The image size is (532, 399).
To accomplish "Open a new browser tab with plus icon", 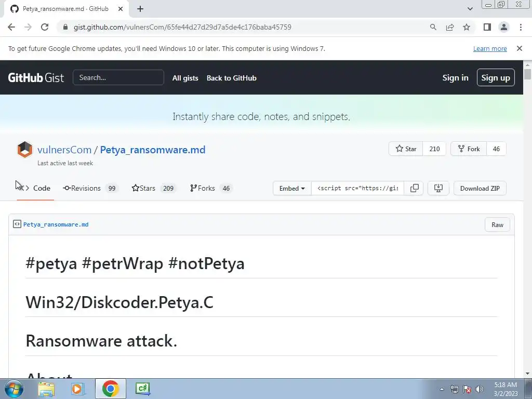I will pos(140,9).
